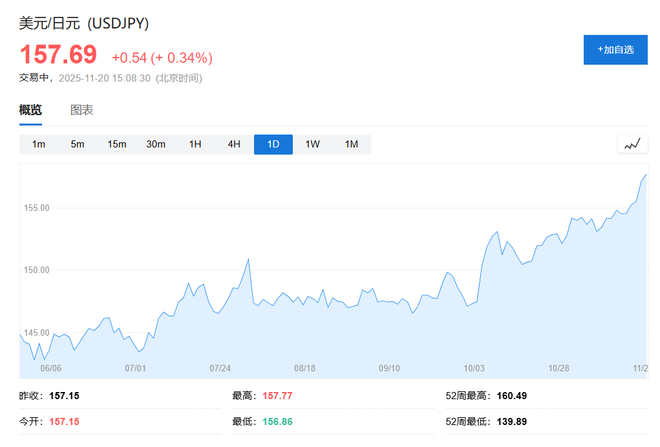The height and width of the screenshot is (447, 660).
Task: Open the 图表 tab
Action: point(81,110)
